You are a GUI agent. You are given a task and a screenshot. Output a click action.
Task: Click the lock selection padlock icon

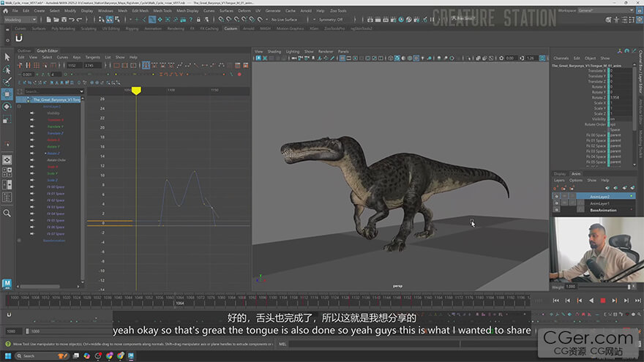pyautogui.click(x=198, y=19)
